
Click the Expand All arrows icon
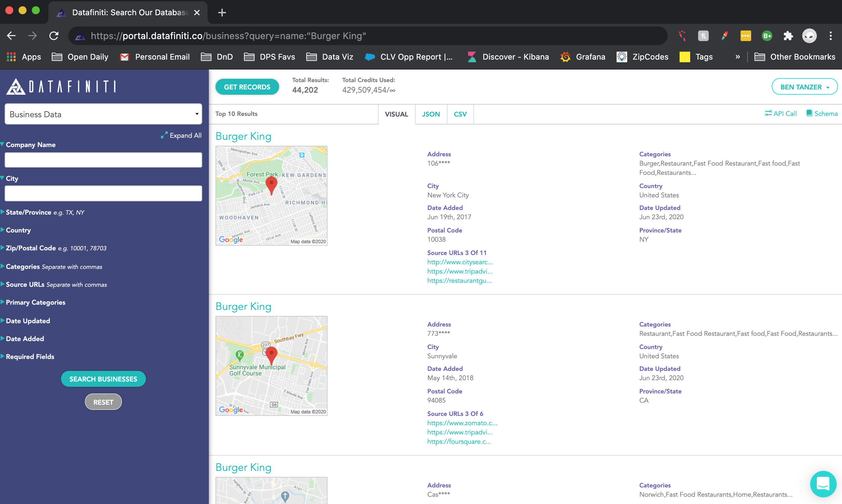(x=164, y=135)
